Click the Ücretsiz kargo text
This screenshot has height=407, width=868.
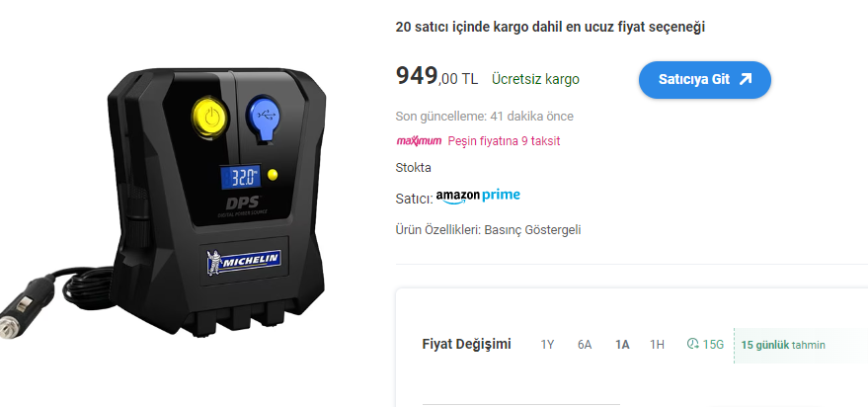coord(535,79)
